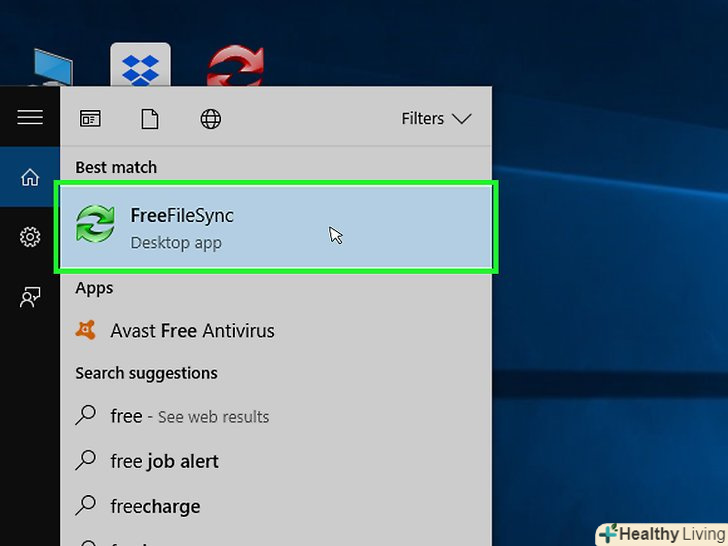Click magnifier icon beside 'freecharge'

[85, 505]
